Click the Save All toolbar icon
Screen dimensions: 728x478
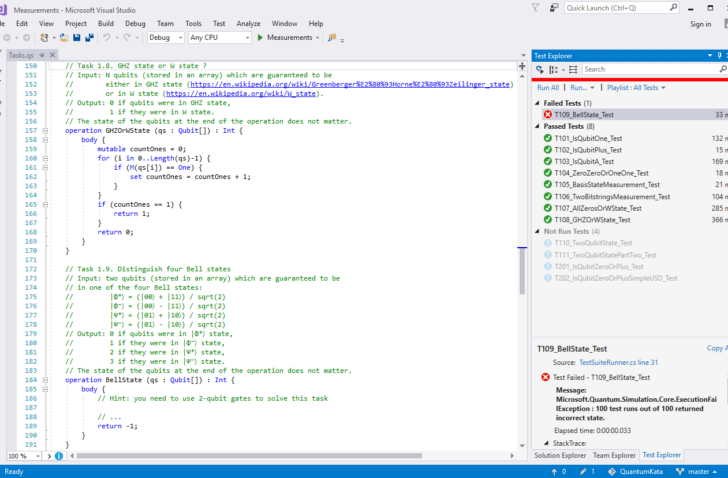click(x=89, y=38)
